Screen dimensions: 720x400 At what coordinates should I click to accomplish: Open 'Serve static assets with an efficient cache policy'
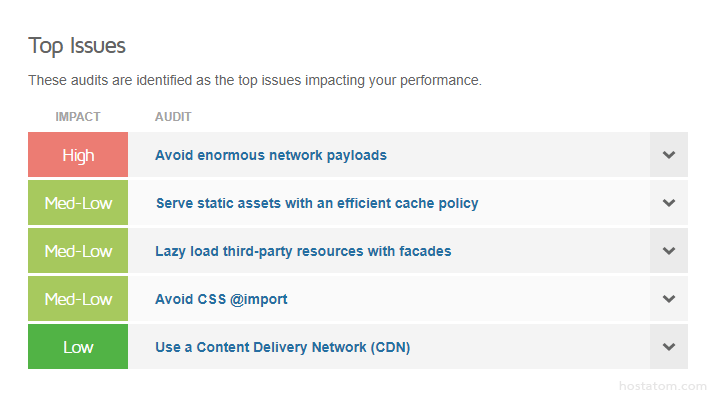[x=316, y=203]
